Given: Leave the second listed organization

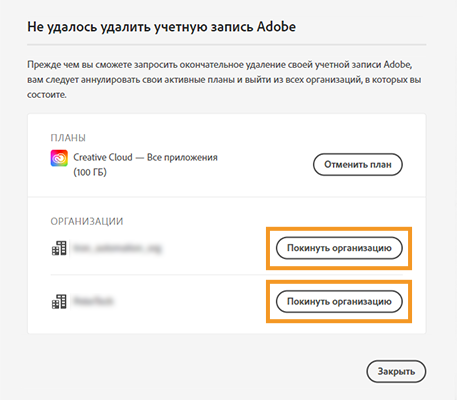Looking at the screenshot, I should pos(339,301).
